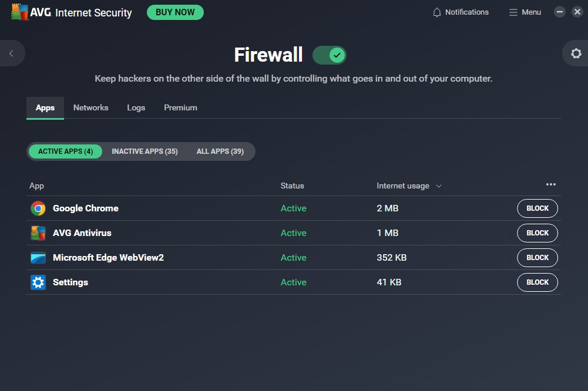Viewport: 588px width, 391px height.
Task: Click the BUY NOW button
Action: [175, 12]
